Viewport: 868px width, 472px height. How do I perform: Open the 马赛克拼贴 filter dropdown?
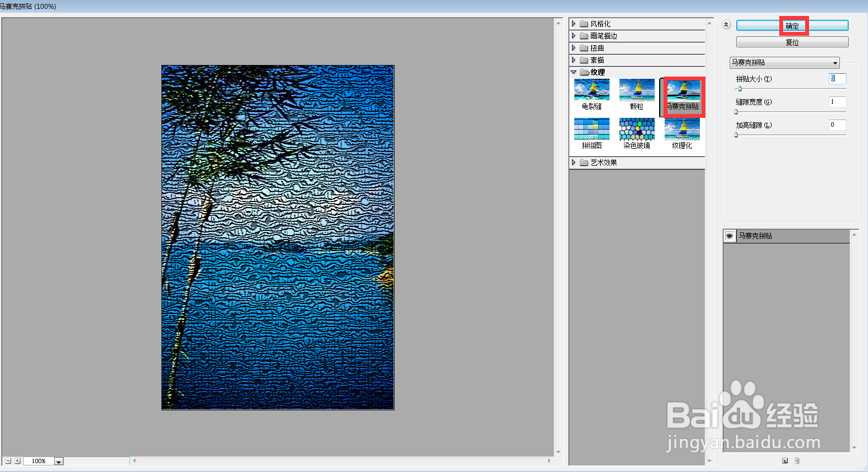784,63
